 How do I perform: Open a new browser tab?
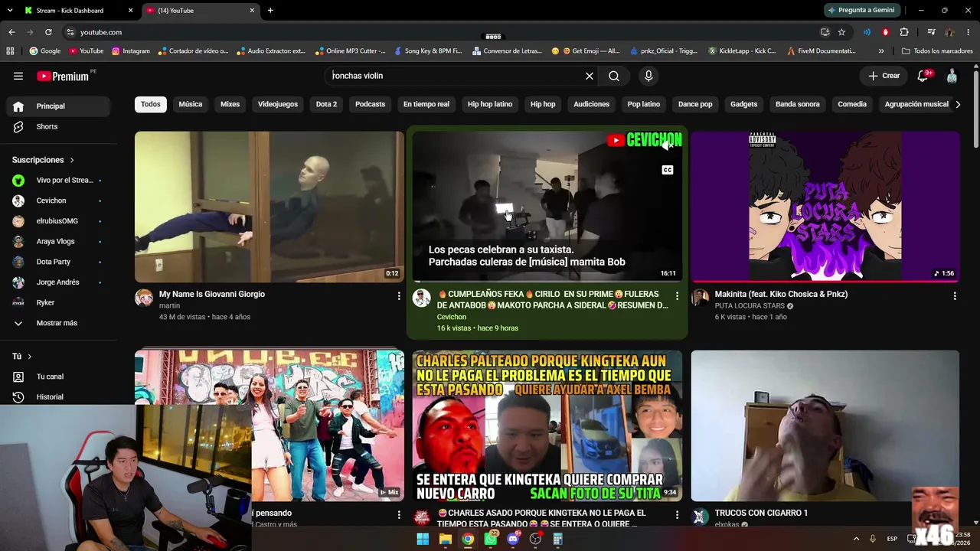[x=270, y=11]
